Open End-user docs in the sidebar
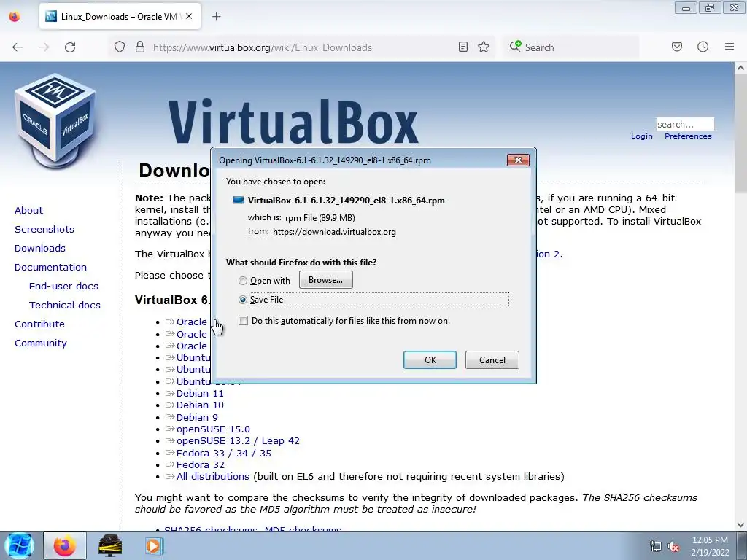 pos(63,286)
